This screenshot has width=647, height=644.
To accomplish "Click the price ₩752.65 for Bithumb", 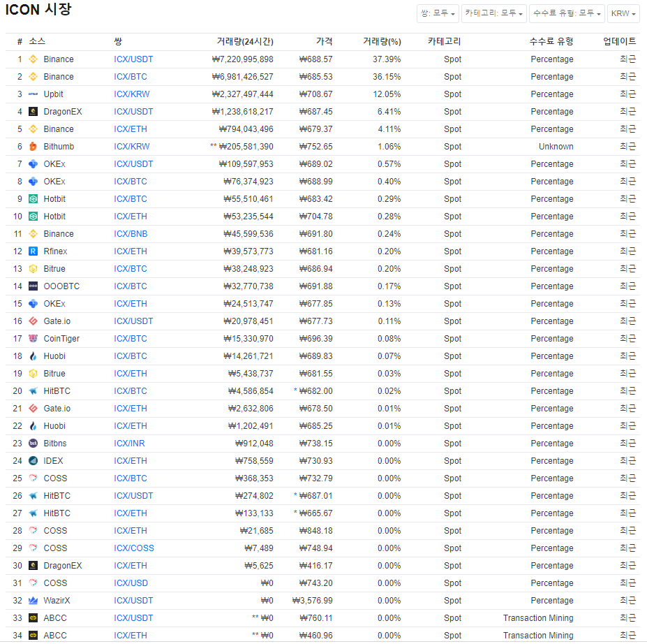I will point(315,147).
